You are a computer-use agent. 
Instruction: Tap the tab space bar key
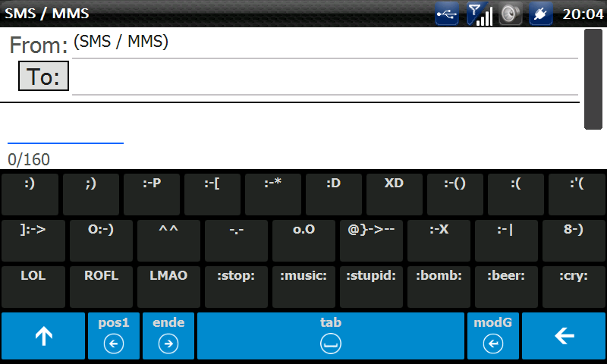[331, 336]
